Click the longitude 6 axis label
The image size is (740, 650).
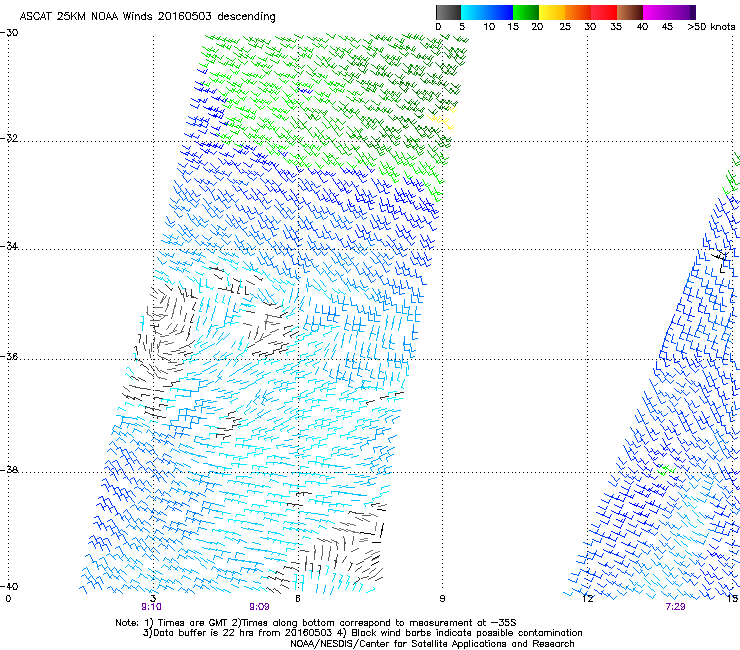298,599
